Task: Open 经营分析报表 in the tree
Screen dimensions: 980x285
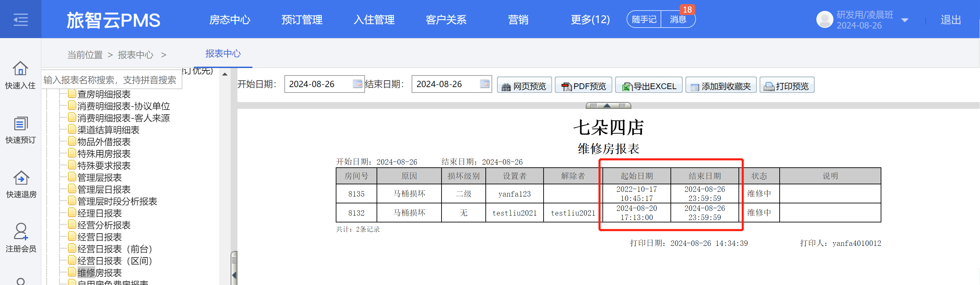Action: [x=104, y=225]
